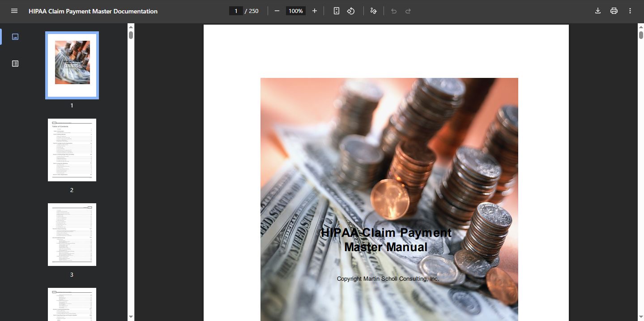This screenshot has width=644, height=321.
Task: Rotate the document counterclockwise
Action: [351, 11]
